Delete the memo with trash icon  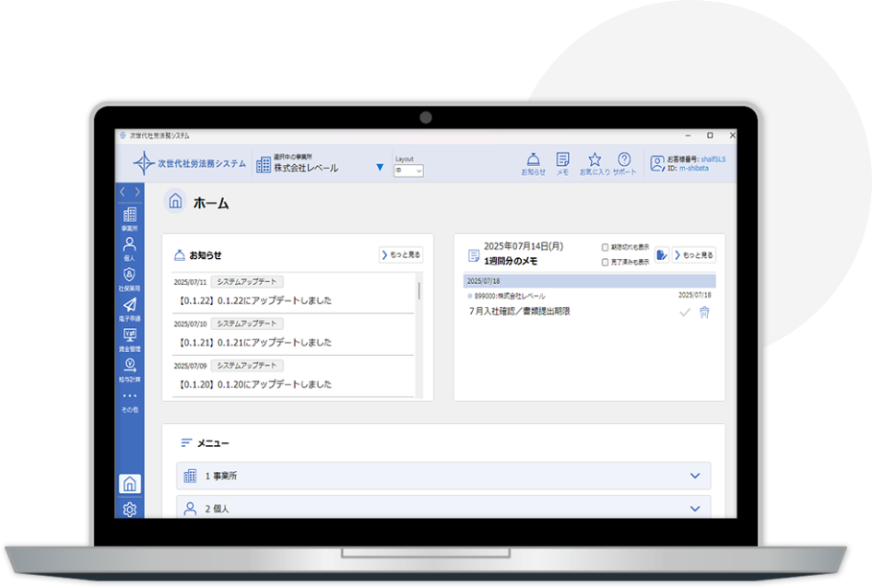705,312
